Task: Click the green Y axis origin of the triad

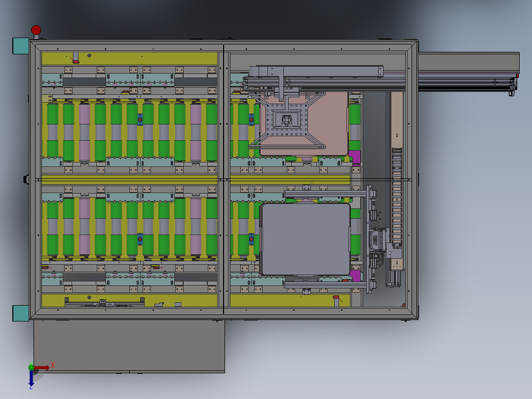Action: pos(31,367)
